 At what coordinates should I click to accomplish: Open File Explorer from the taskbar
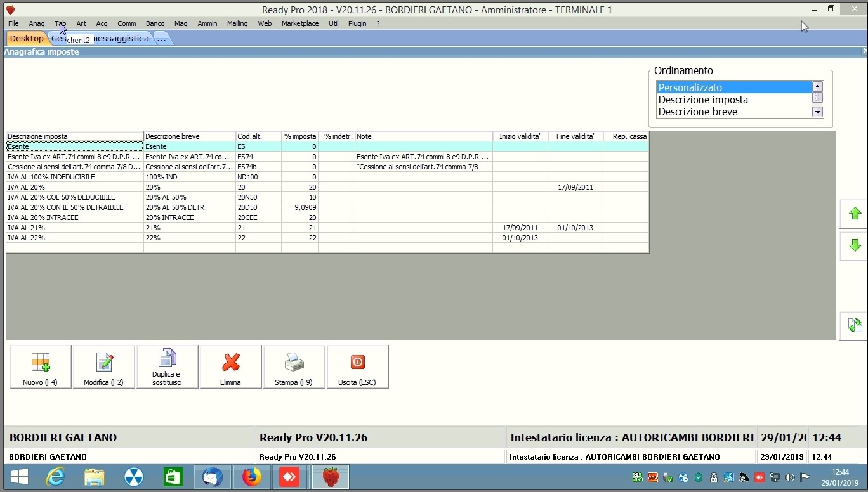click(x=95, y=477)
